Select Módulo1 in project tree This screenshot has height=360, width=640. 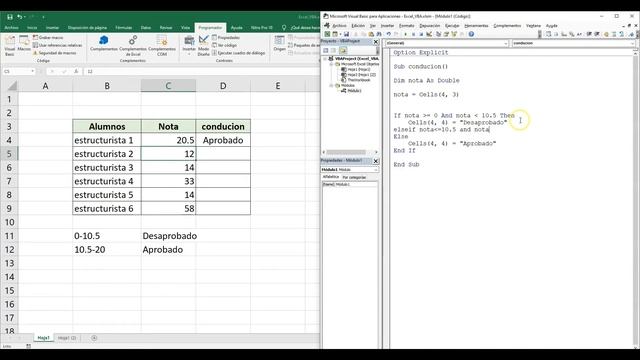pyautogui.click(x=351, y=91)
